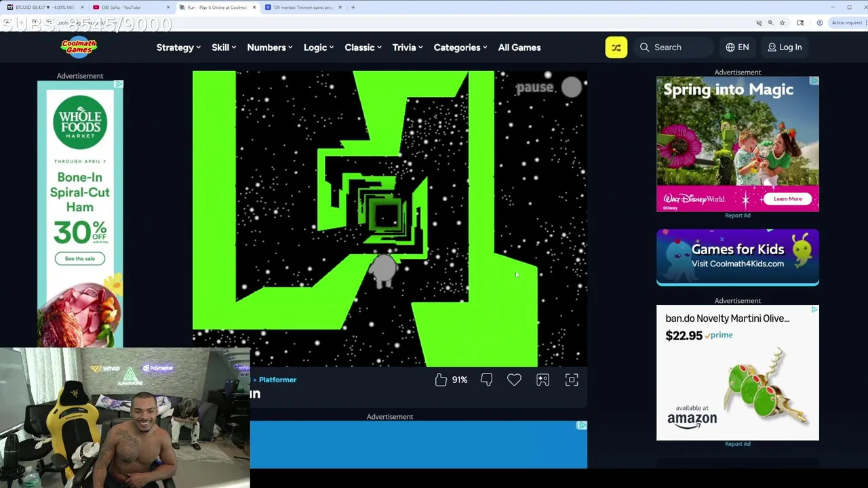Click the zoom magnifier icon in address bar

770,23
